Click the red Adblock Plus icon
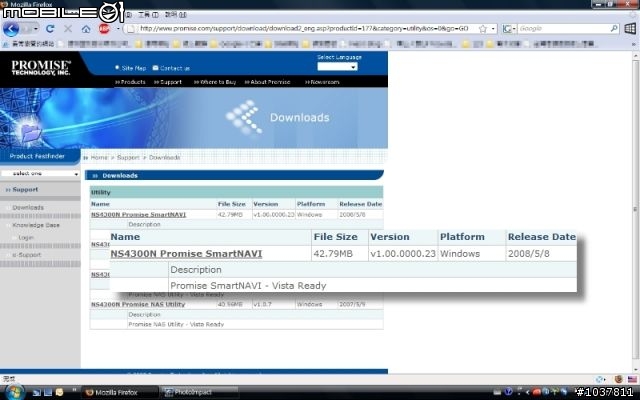640x400 pixels. 104,29
